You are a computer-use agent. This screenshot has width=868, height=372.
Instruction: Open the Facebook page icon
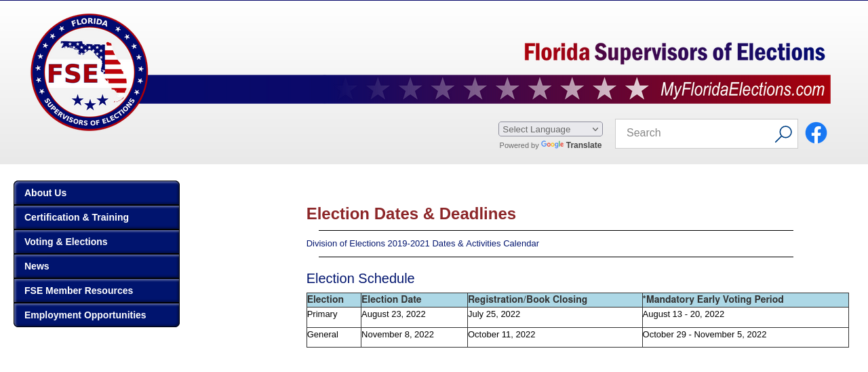[816, 133]
